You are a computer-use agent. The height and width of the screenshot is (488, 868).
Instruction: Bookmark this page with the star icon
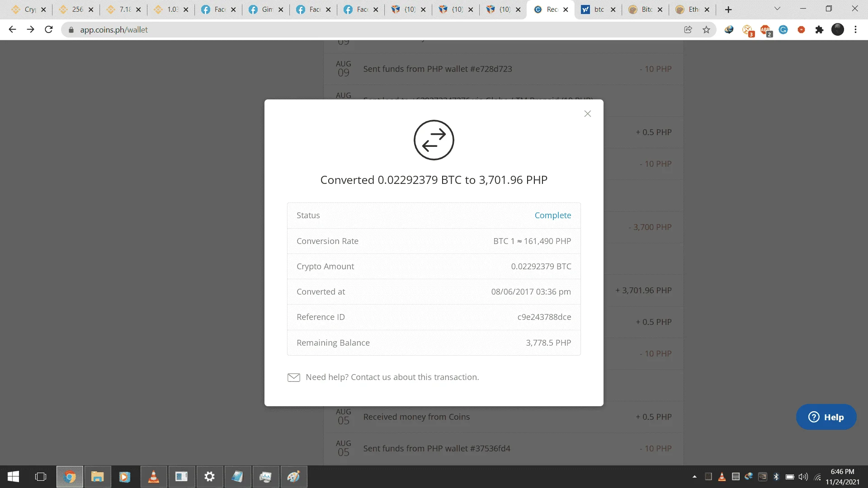(706, 30)
